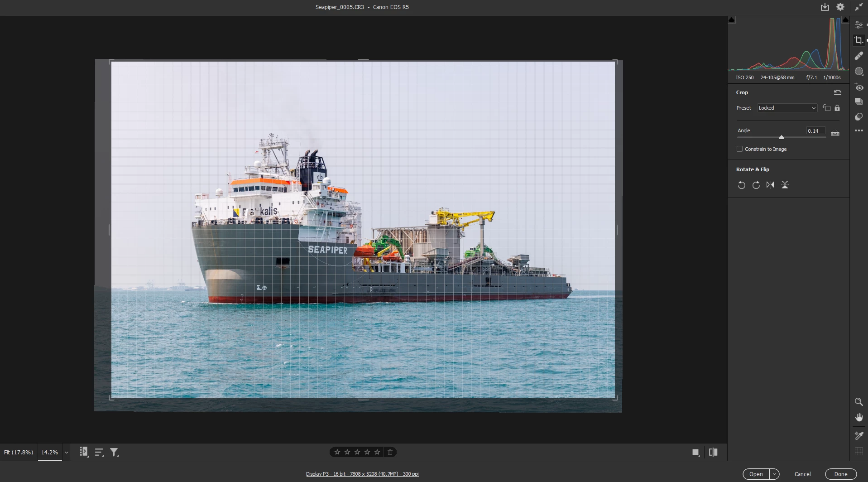This screenshot has height=482, width=868.
Task: Click the rotate crop aspect ratio icon
Action: [827, 108]
